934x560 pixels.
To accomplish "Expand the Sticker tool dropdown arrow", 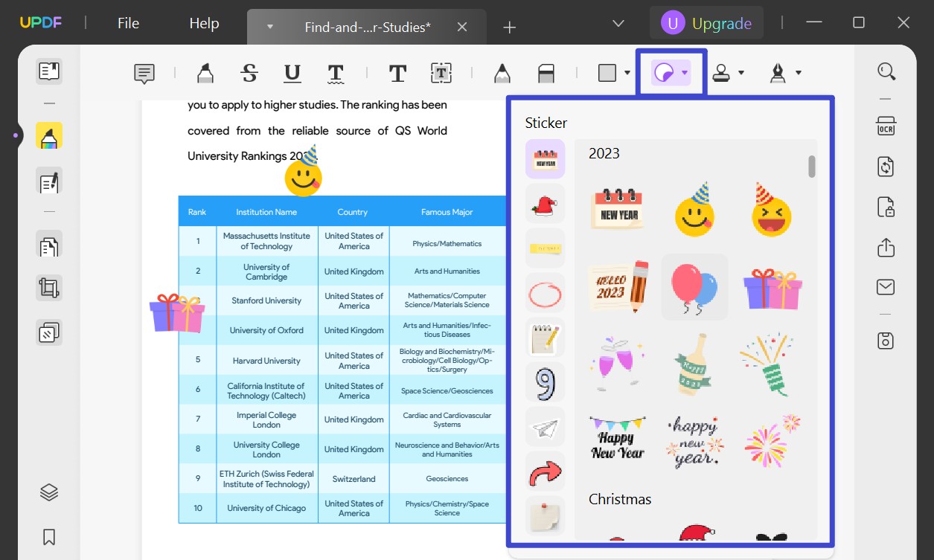I will coord(683,72).
